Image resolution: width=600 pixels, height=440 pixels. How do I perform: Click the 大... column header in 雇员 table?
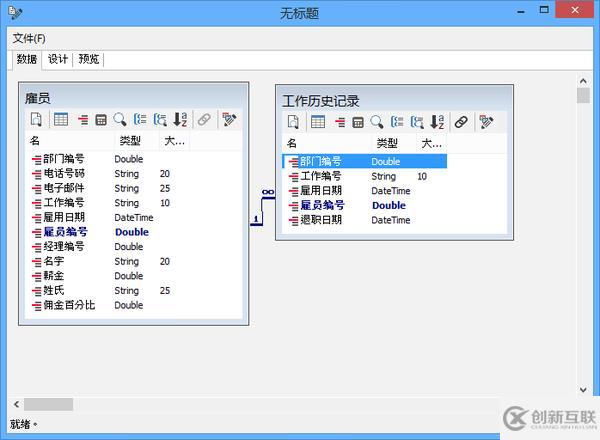click(x=174, y=141)
